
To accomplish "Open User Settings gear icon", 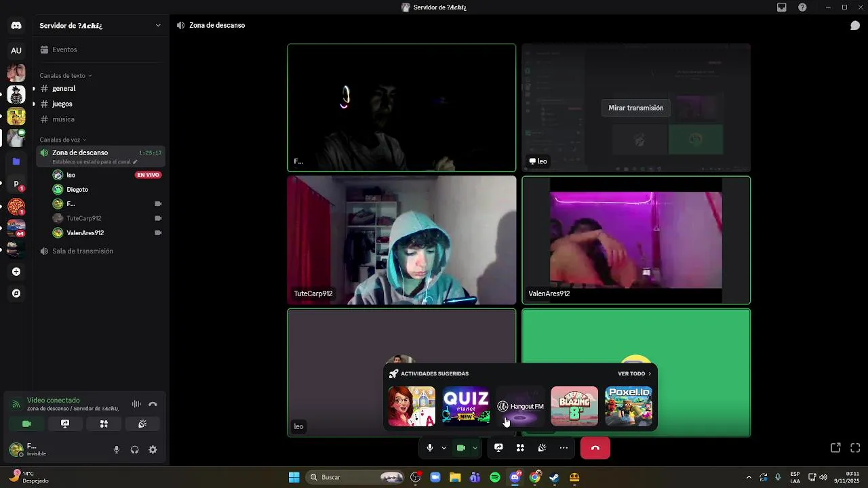I will tap(153, 449).
